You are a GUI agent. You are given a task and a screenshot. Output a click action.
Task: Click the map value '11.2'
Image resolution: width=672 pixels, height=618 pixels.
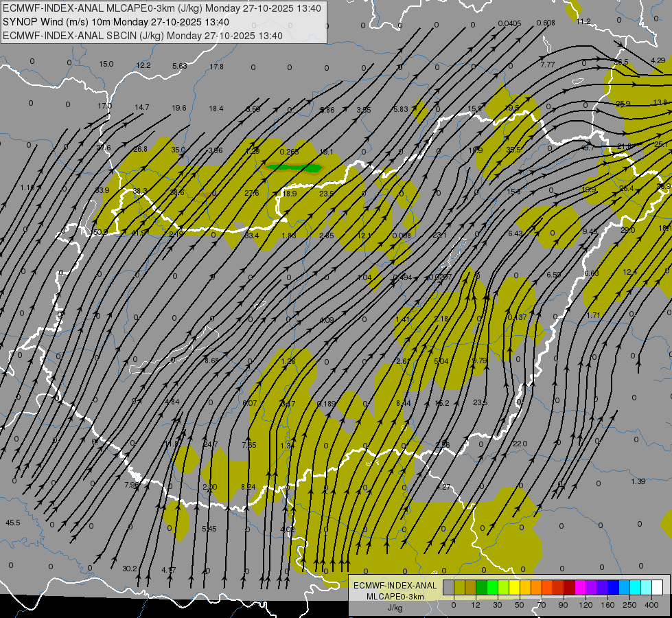pos(583,21)
